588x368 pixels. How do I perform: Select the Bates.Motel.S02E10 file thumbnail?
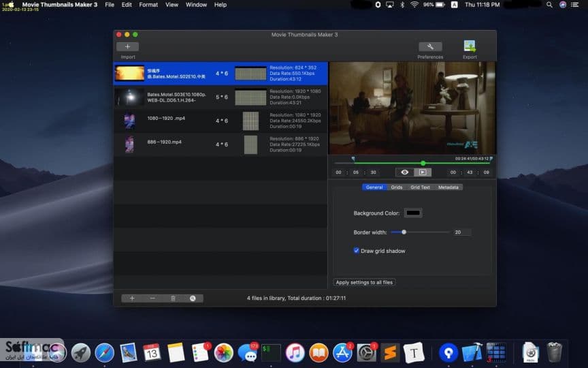pos(129,73)
